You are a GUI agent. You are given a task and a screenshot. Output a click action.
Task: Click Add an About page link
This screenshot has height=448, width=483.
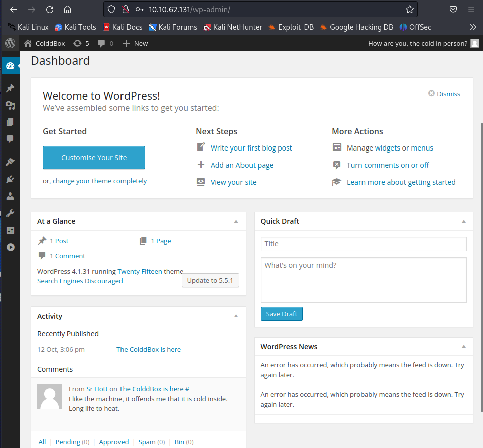242,165
